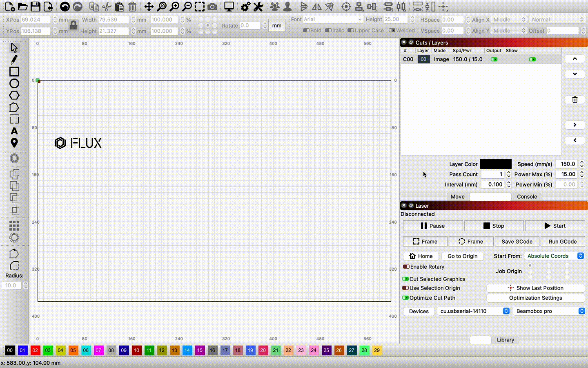
Task: Toggle Output switch for layer C00
Action: (x=494, y=59)
